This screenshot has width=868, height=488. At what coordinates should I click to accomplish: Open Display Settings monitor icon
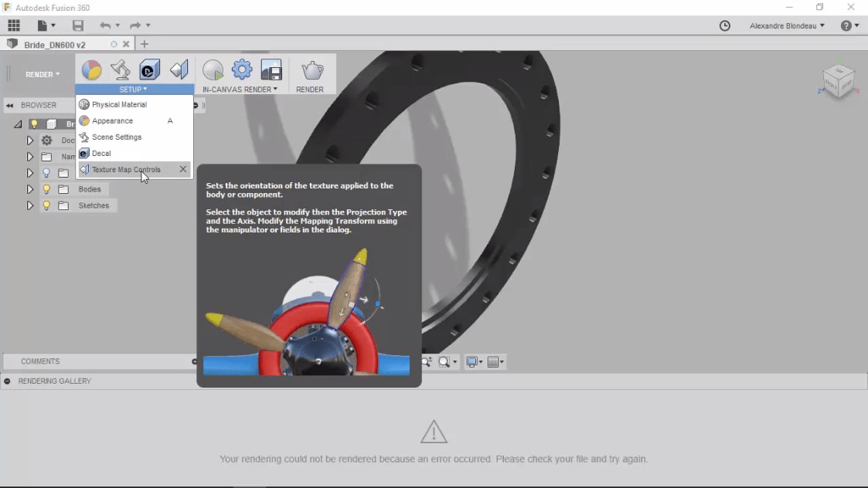click(471, 362)
